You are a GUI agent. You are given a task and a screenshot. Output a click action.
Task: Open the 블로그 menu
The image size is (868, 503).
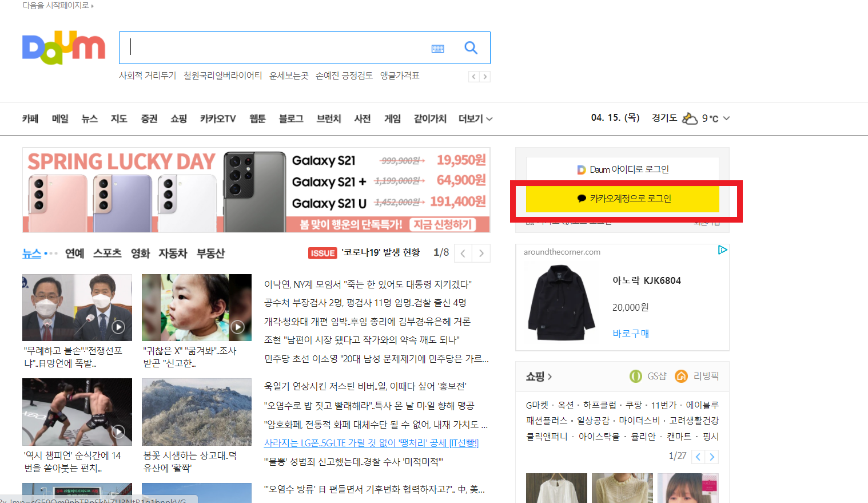pos(291,118)
